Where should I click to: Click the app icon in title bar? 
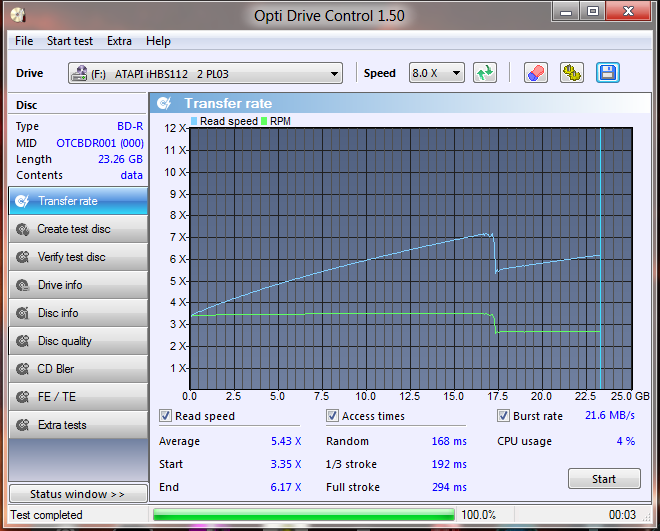[x=18, y=15]
